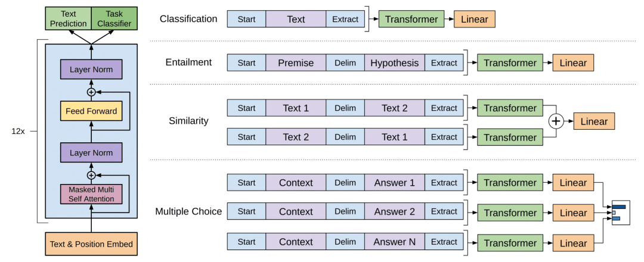Viewport: 644px width, 262px height.
Task: Click the plus circle above Masked Multi Self Attention
Action: (91, 175)
